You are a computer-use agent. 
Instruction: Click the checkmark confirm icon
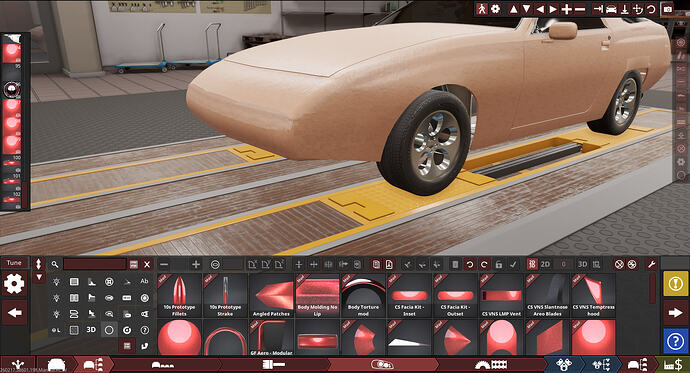[x=513, y=264]
